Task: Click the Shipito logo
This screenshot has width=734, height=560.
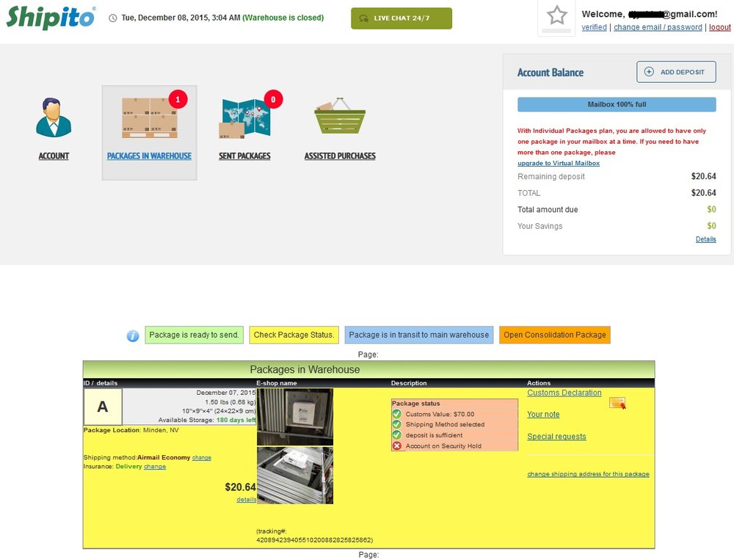Action: 51,18
